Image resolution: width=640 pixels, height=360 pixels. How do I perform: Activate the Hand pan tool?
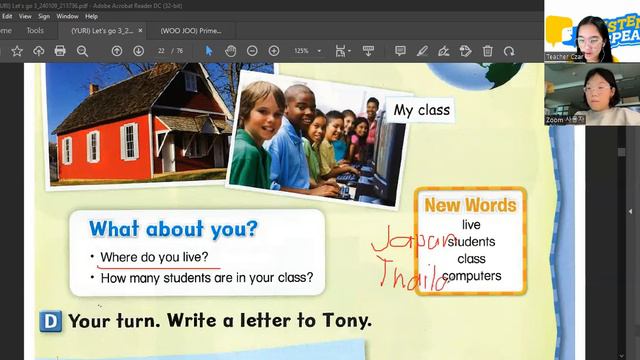click(x=231, y=51)
